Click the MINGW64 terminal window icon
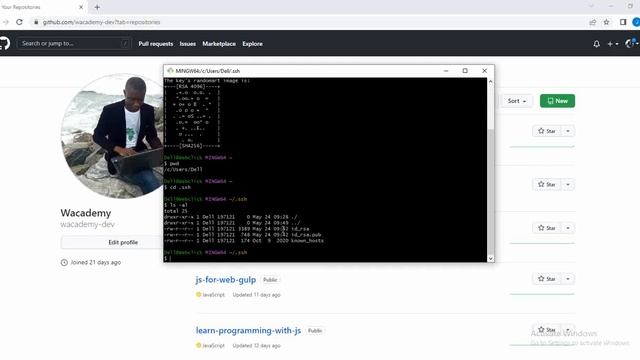The height and width of the screenshot is (360, 640). point(170,71)
